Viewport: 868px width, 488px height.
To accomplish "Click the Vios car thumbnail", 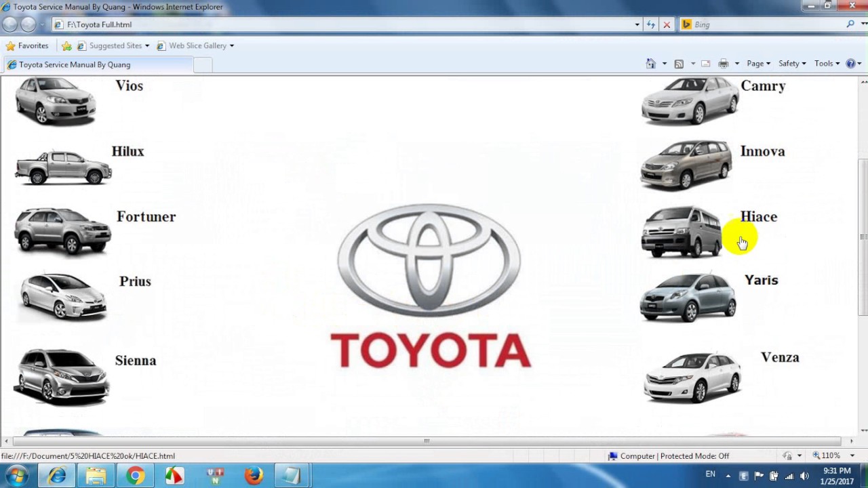I will pyautogui.click(x=56, y=102).
